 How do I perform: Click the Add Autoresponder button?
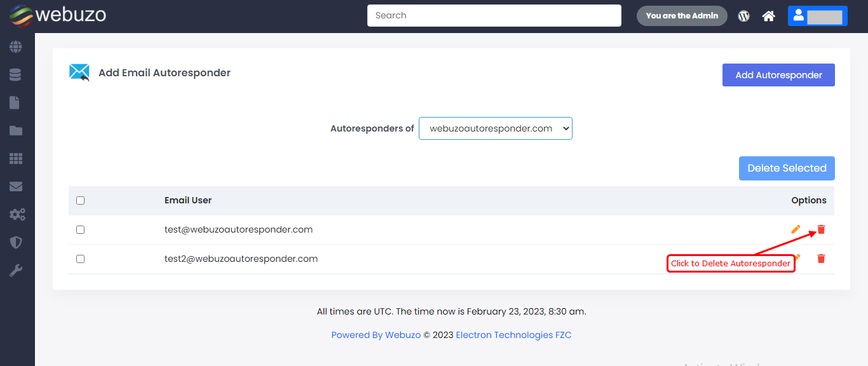pyautogui.click(x=778, y=75)
